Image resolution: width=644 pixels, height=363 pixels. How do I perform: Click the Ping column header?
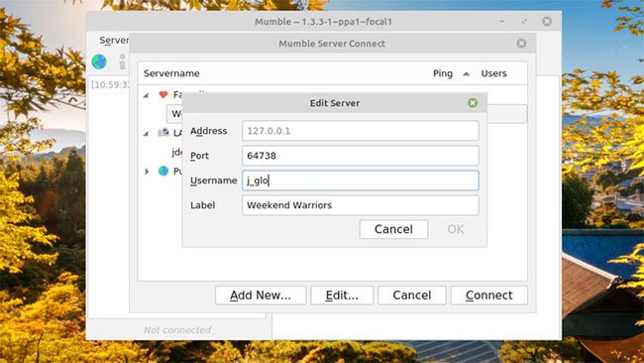coord(442,73)
